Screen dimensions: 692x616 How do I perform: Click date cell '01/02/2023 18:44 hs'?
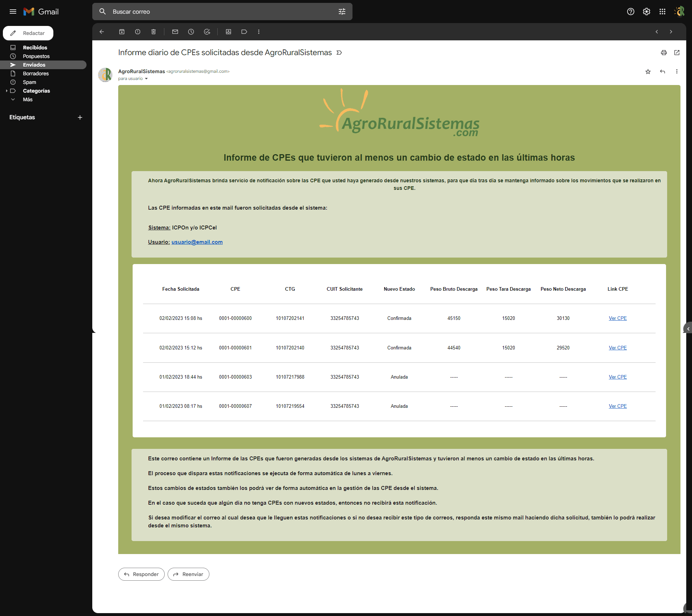point(181,377)
